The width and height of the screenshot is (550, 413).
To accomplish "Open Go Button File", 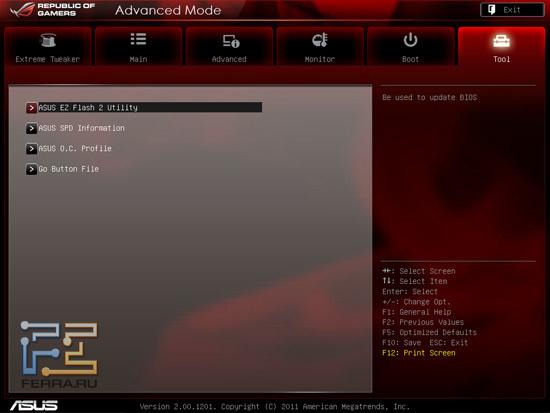I will pos(68,169).
